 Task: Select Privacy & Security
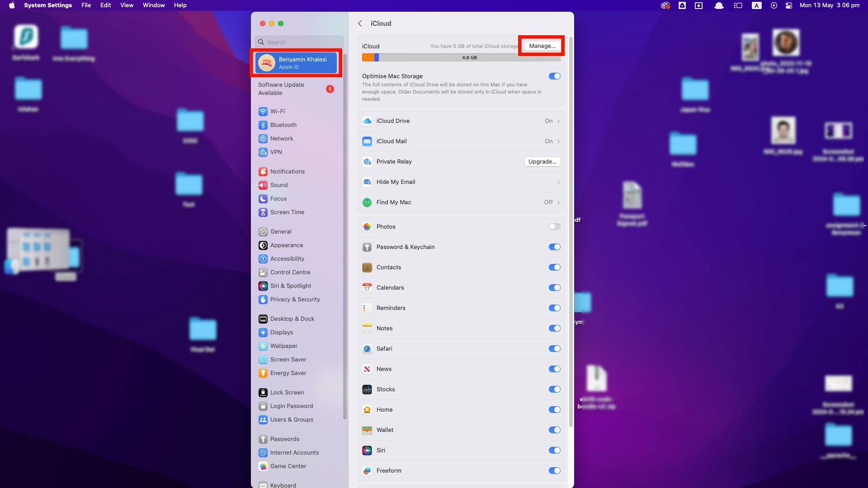(x=295, y=299)
